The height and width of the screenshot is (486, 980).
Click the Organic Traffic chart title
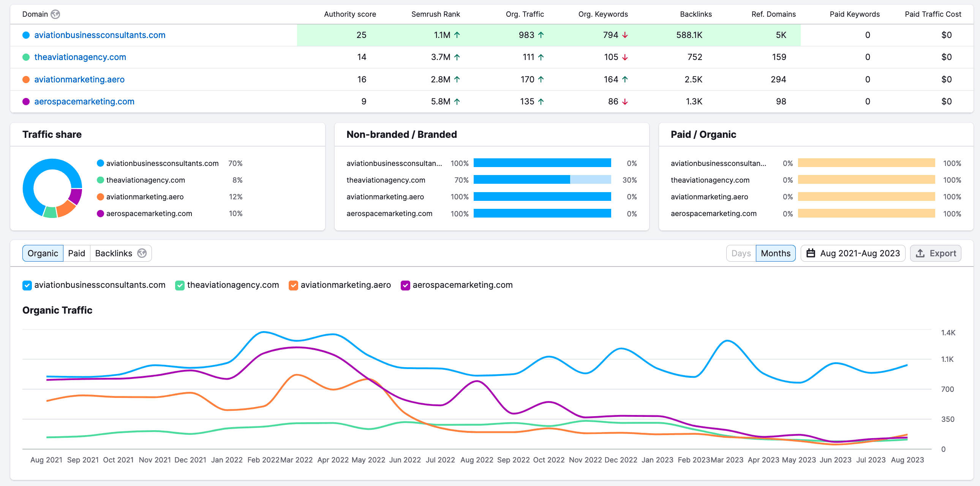[x=57, y=310]
